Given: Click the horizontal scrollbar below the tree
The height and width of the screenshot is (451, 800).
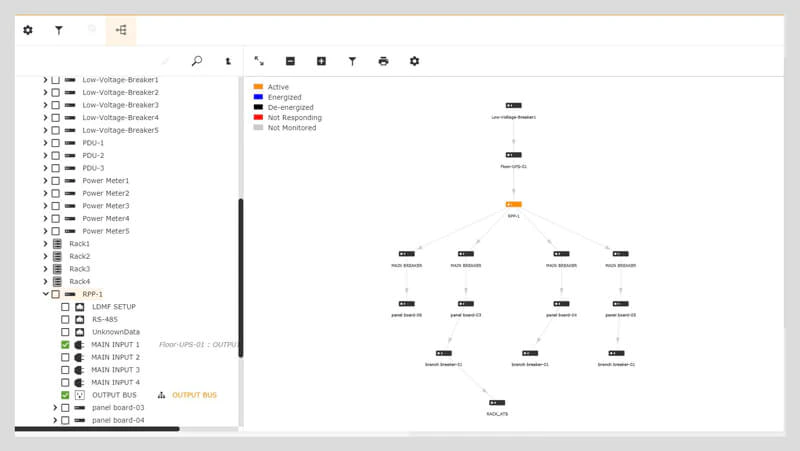Looking at the screenshot, I should click(97, 429).
